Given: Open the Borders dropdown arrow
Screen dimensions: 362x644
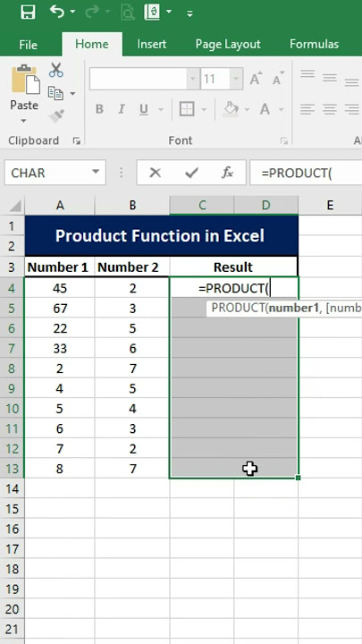Looking at the screenshot, I should [204, 110].
